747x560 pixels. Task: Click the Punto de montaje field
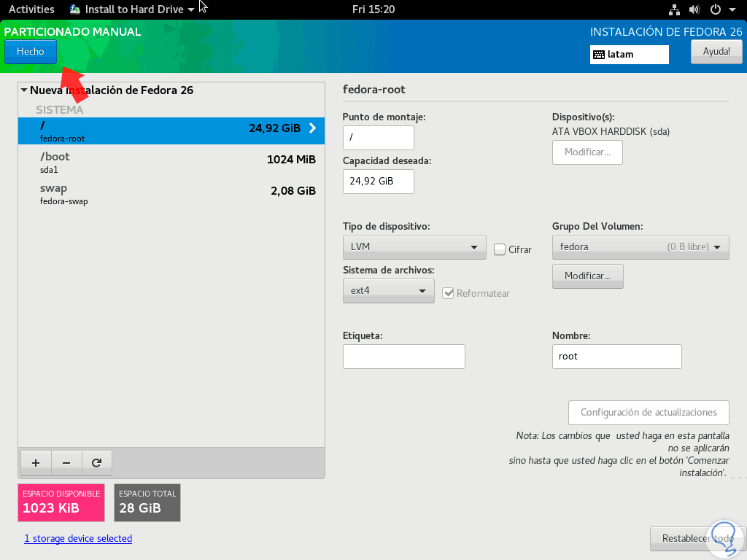[x=379, y=138]
